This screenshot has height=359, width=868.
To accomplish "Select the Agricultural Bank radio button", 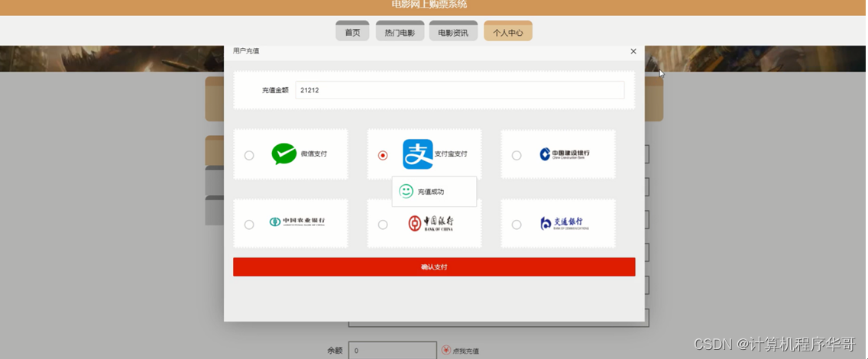I will coord(249,225).
